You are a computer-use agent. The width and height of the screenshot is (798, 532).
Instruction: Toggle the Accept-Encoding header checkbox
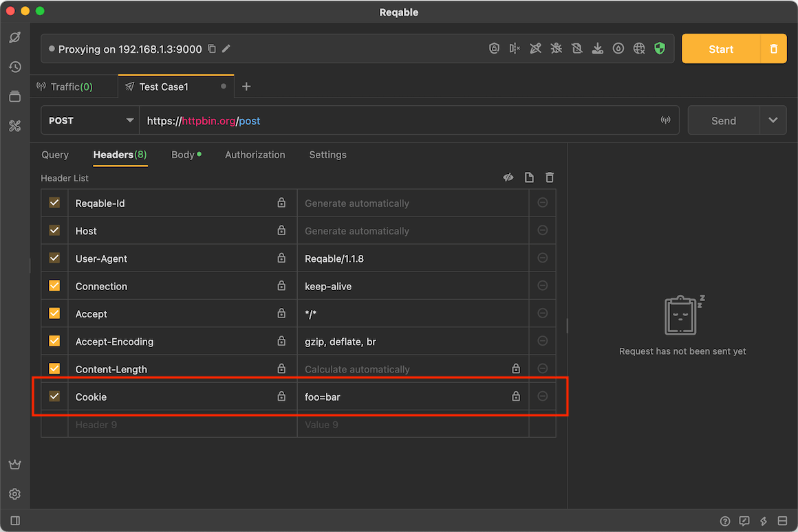click(x=54, y=341)
